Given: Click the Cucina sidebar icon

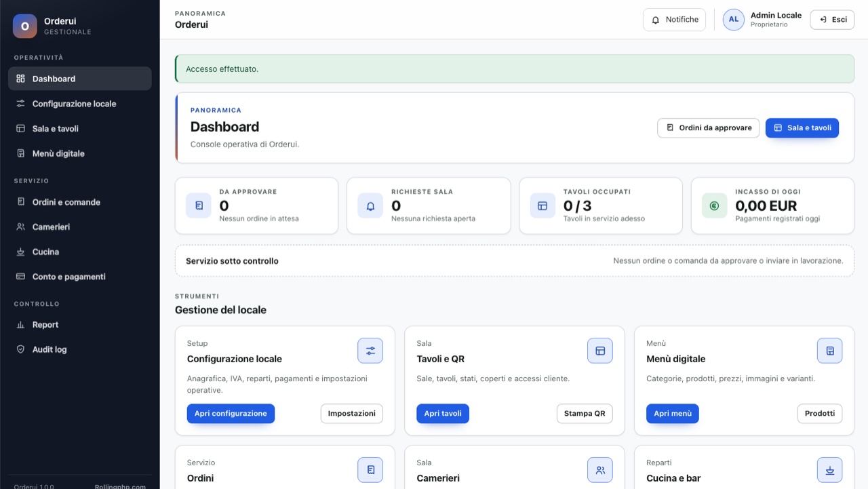Looking at the screenshot, I should (x=20, y=252).
